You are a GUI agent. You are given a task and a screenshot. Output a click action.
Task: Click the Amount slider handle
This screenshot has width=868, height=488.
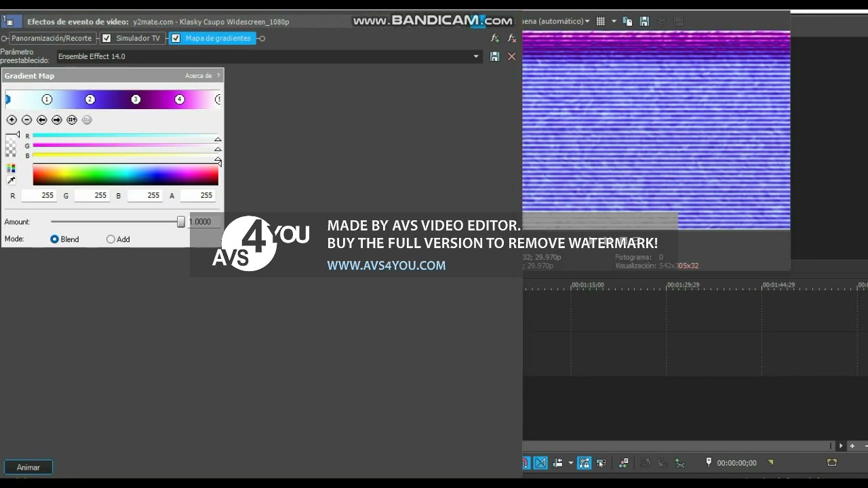tap(181, 222)
